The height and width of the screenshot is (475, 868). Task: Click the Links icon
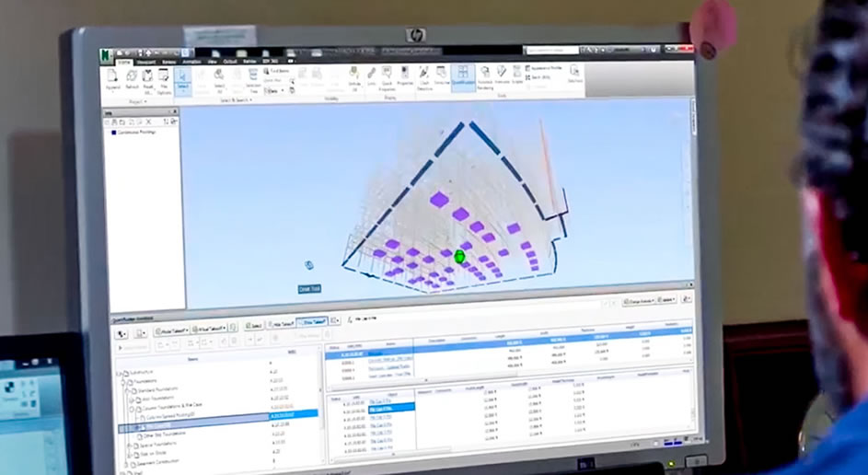pyautogui.click(x=372, y=76)
